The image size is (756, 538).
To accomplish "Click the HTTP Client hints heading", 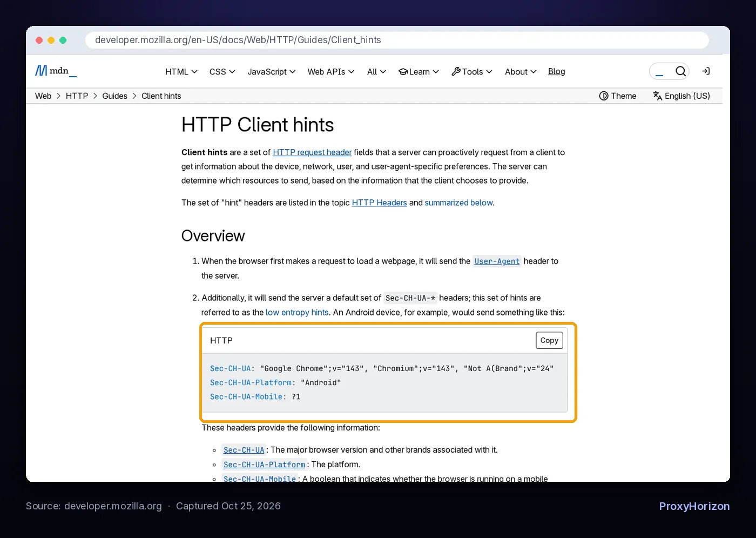I will (258, 125).
